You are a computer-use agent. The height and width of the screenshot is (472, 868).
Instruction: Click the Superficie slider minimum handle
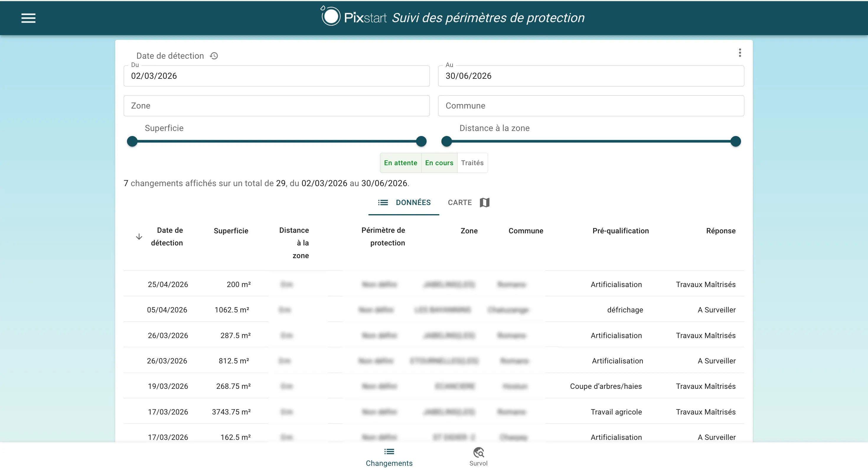(x=132, y=141)
